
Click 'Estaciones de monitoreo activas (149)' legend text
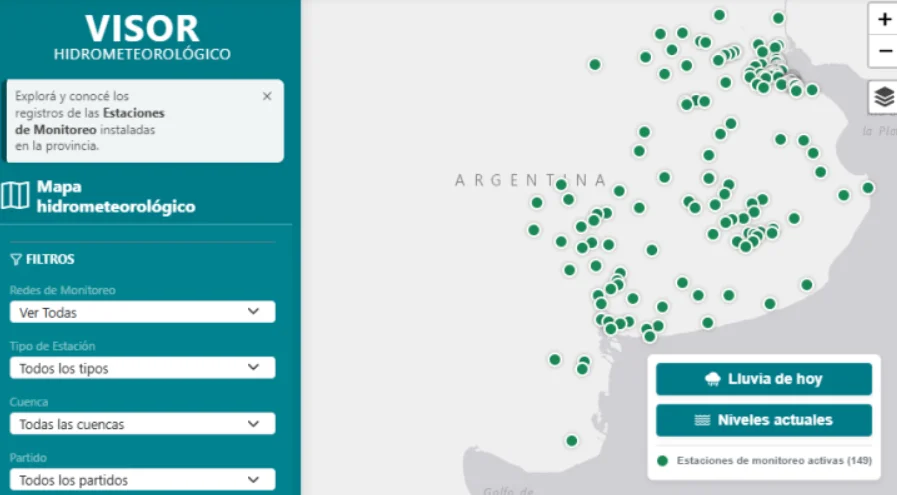(x=774, y=461)
